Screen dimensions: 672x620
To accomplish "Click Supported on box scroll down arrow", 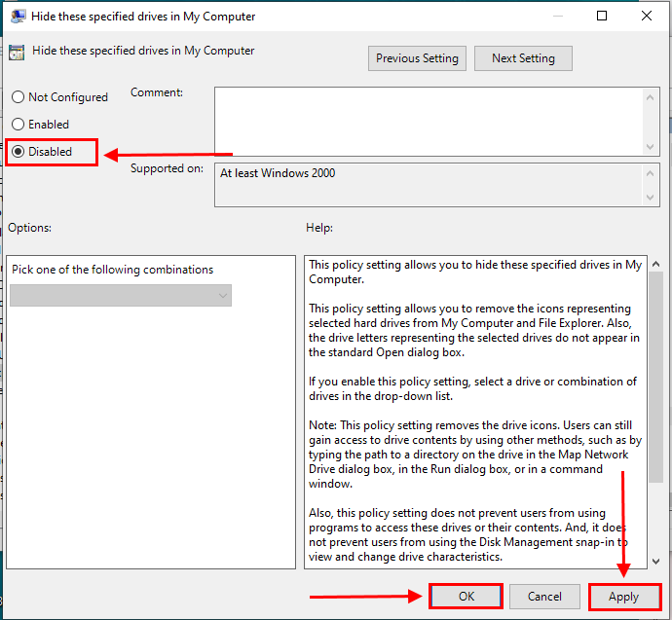I will point(651,198).
